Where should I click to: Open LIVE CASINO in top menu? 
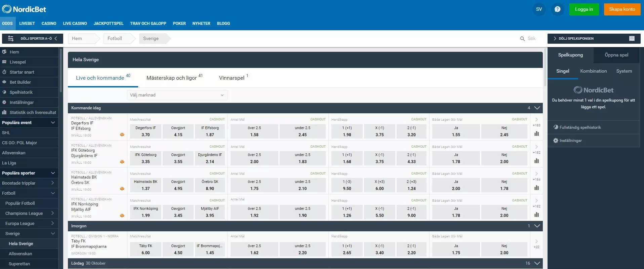coord(75,24)
